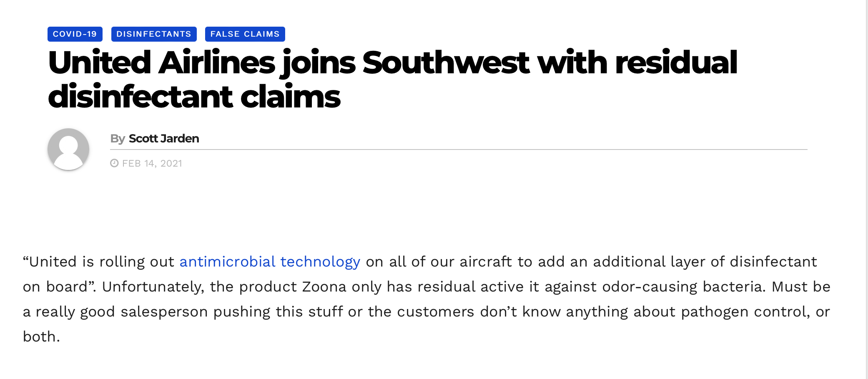Click the word "residual" in the headline
868x379 pixels.
tap(676, 62)
